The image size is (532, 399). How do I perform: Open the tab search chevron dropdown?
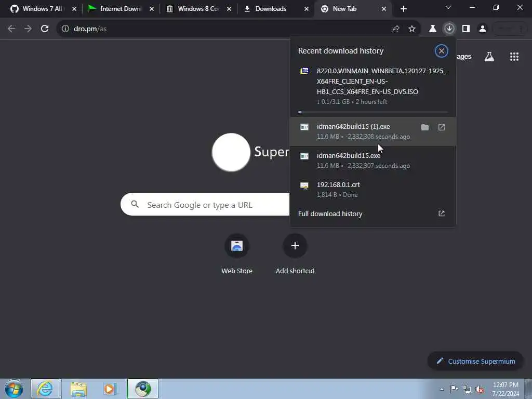448,7
